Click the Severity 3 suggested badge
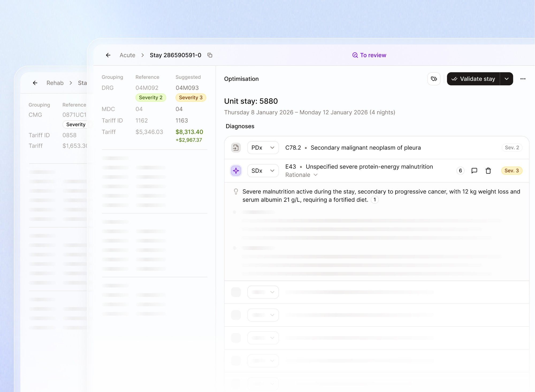This screenshot has height=392, width=535. pyautogui.click(x=191, y=98)
